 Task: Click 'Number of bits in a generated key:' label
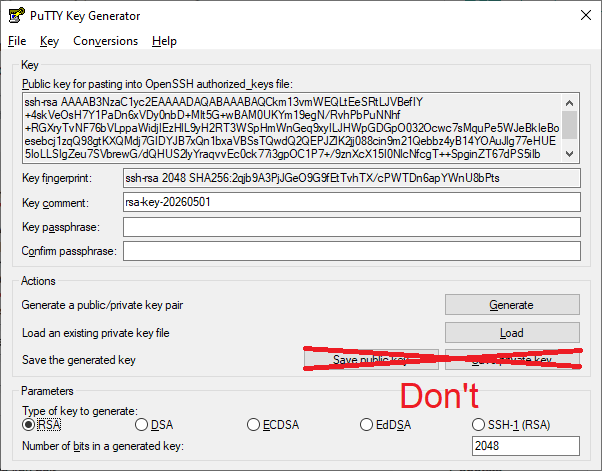(x=103, y=446)
